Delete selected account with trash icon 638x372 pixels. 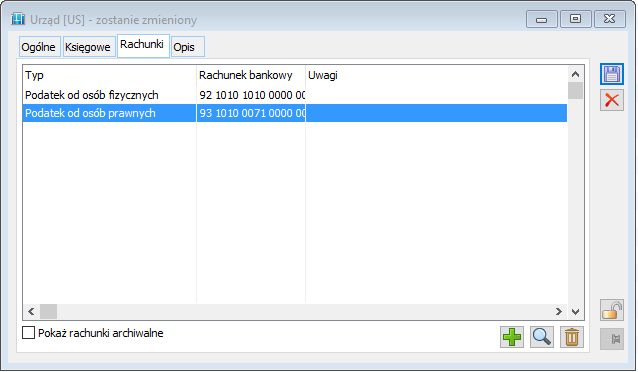pos(572,337)
